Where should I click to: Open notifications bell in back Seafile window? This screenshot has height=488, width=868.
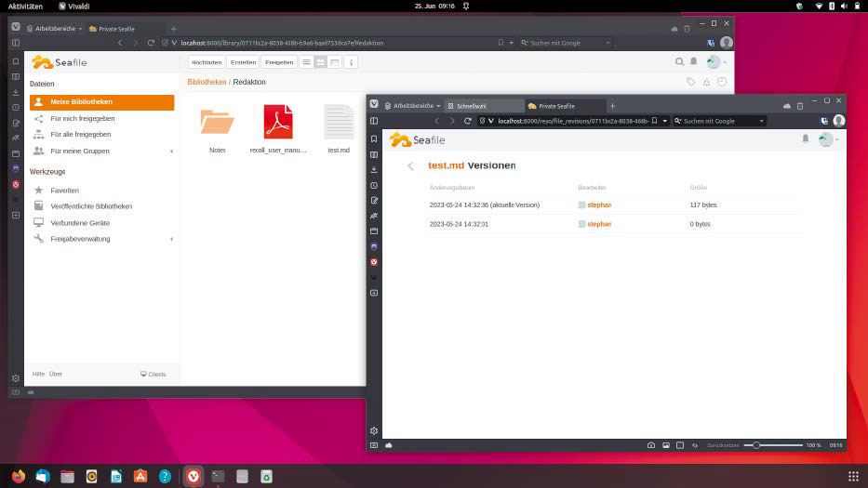click(x=694, y=61)
